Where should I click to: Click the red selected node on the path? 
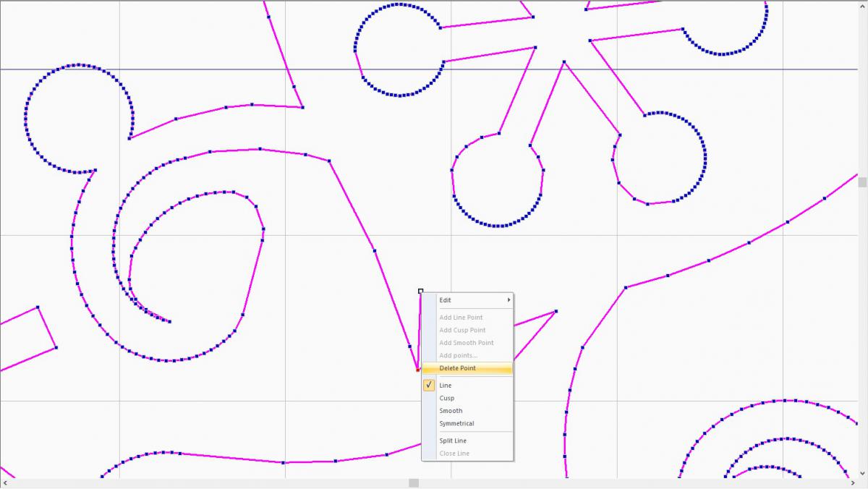[x=417, y=370]
